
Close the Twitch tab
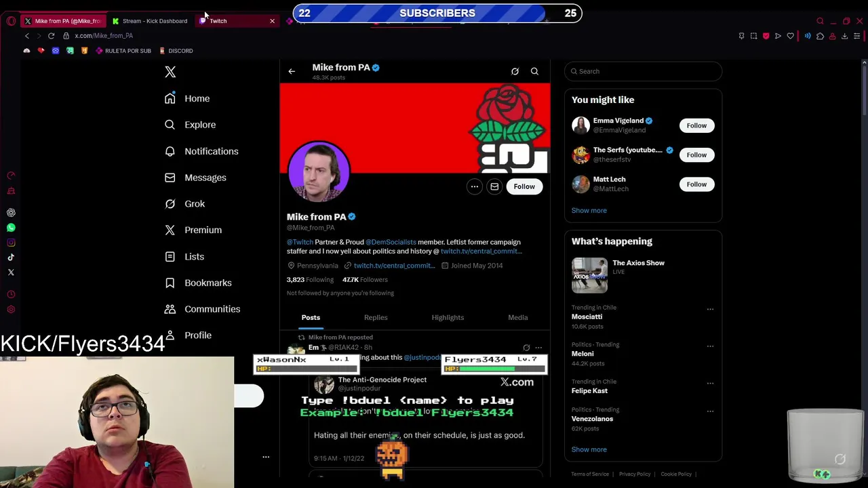point(273,21)
